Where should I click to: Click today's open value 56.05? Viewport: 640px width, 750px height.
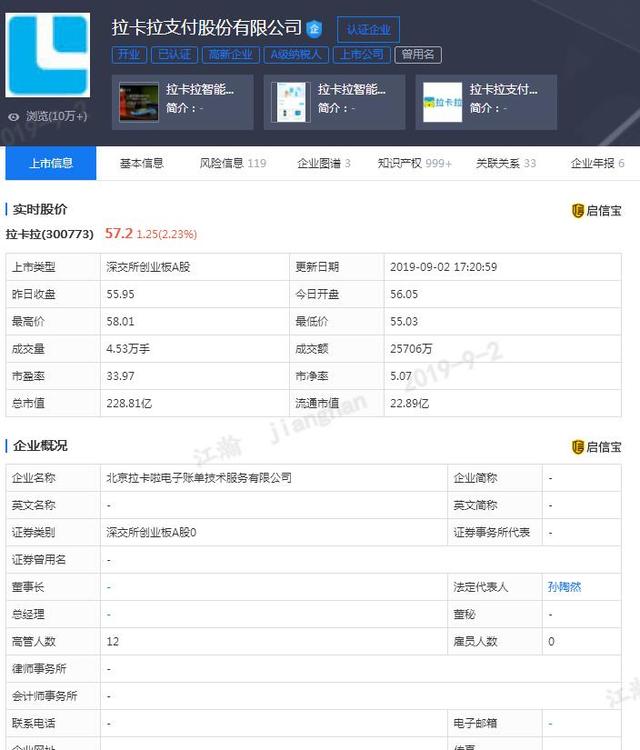tap(404, 294)
